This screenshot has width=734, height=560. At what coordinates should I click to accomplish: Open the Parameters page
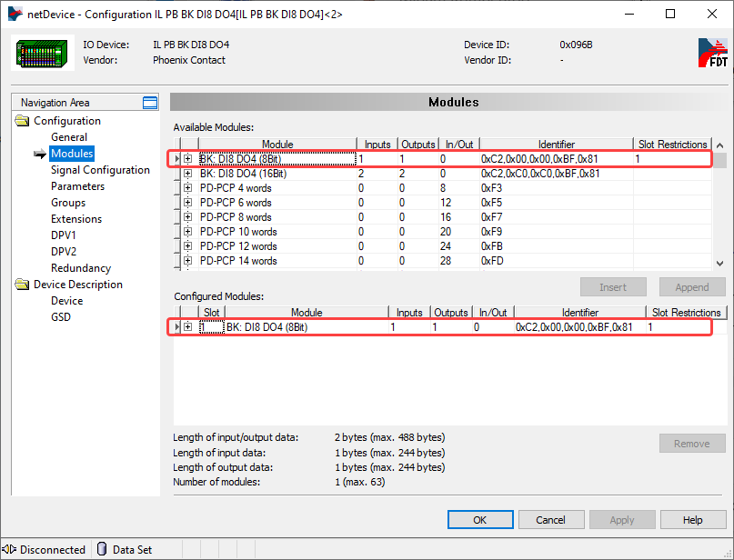77,186
